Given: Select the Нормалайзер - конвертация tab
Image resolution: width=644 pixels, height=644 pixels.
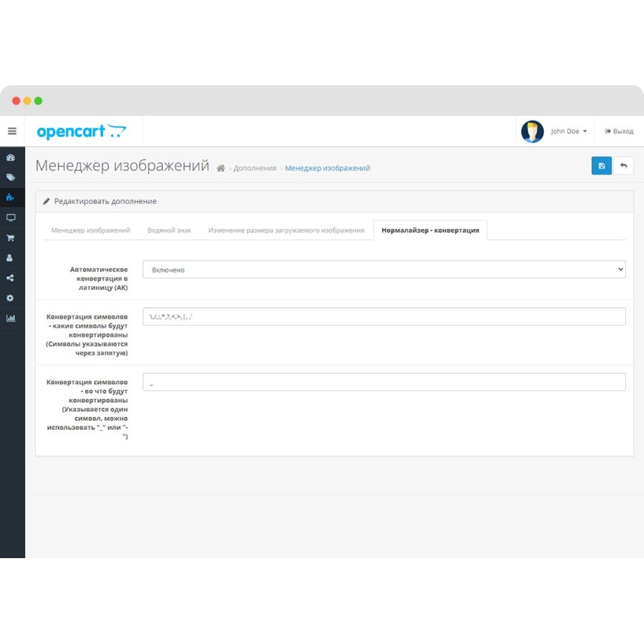Looking at the screenshot, I should click(430, 230).
